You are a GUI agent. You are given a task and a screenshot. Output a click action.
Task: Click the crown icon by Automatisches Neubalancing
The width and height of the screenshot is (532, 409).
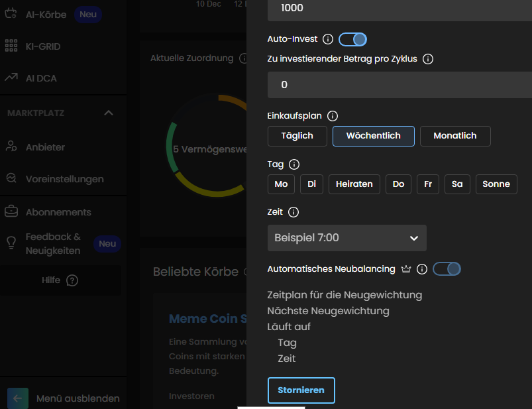(x=407, y=269)
